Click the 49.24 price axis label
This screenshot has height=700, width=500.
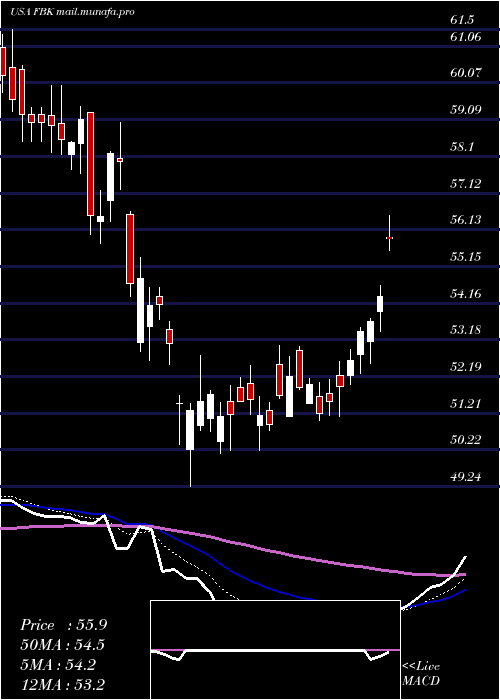[x=466, y=477]
